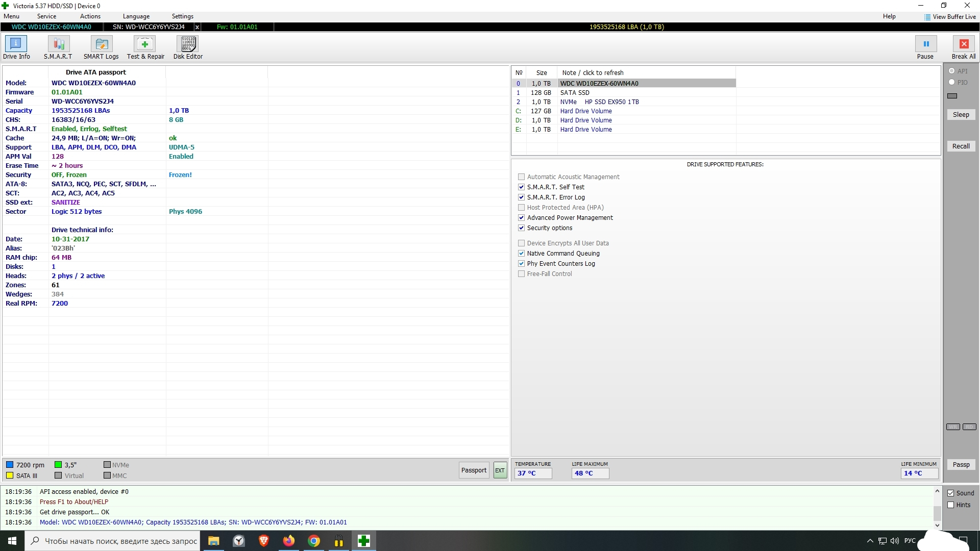
Task: Open the padlock app on taskbar
Action: [339, 541]
